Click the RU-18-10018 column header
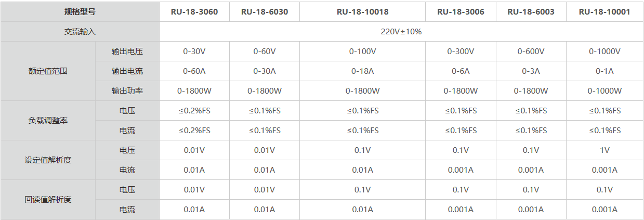Viewport: 644px width, 220px height. (362, 11)
